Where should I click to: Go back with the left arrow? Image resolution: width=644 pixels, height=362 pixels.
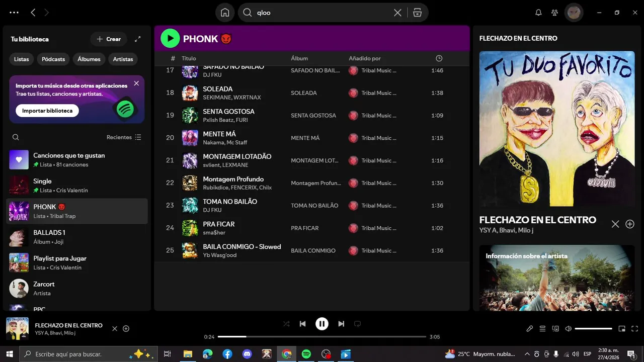point(33,13)
